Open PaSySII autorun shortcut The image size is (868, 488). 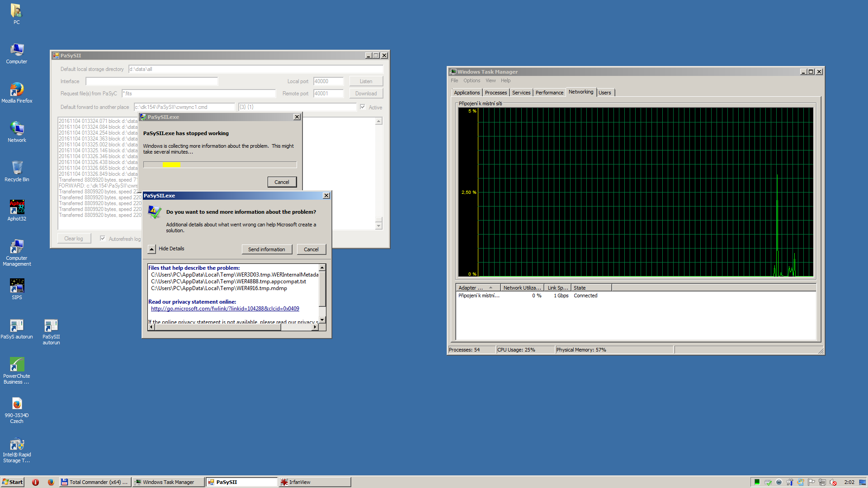[51, 332]
